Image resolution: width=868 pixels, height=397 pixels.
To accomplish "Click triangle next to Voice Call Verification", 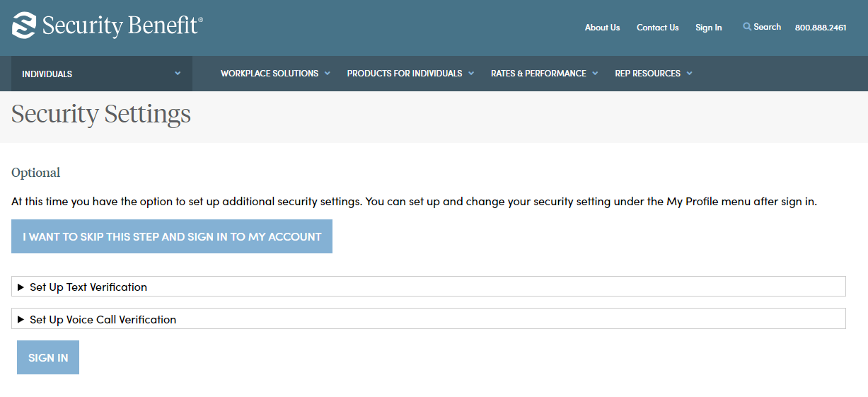I will click(21, 319).
